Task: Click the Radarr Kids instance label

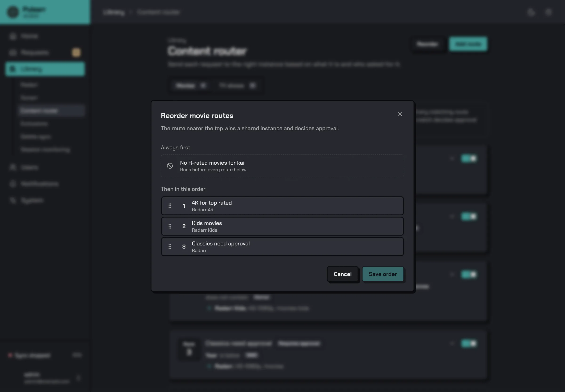Action: click(204, 230)
